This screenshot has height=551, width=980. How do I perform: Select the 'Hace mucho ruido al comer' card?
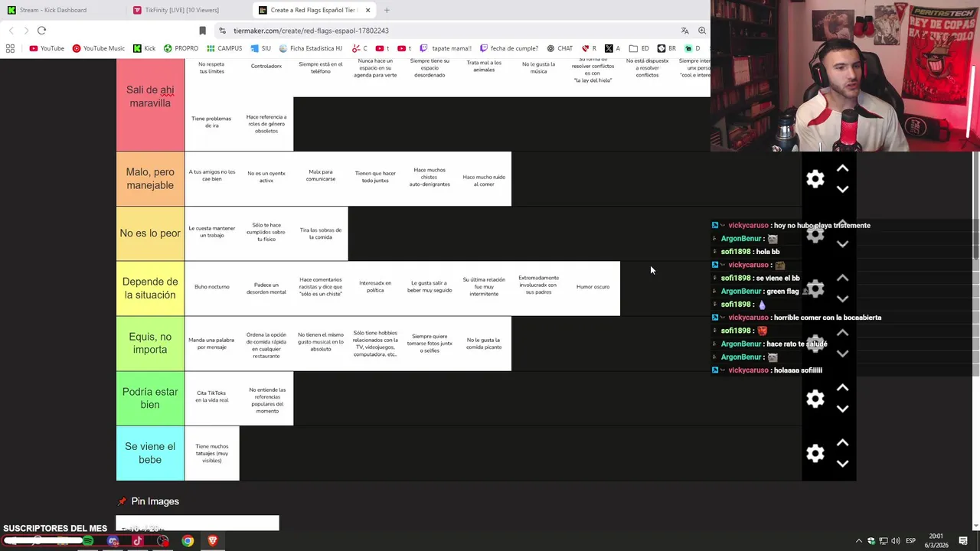coord(484,179)
